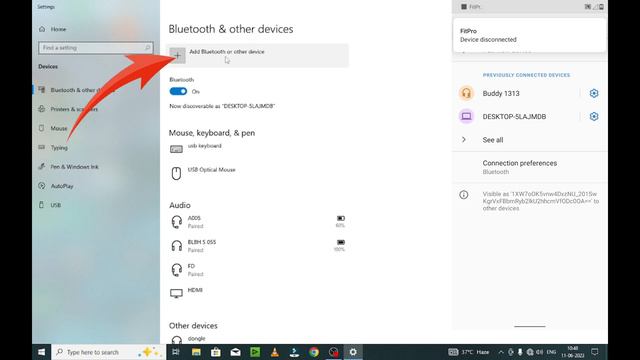Select the A005 headset icon
The height and width of the screenshot is (360, 640).
coord(177,222)
